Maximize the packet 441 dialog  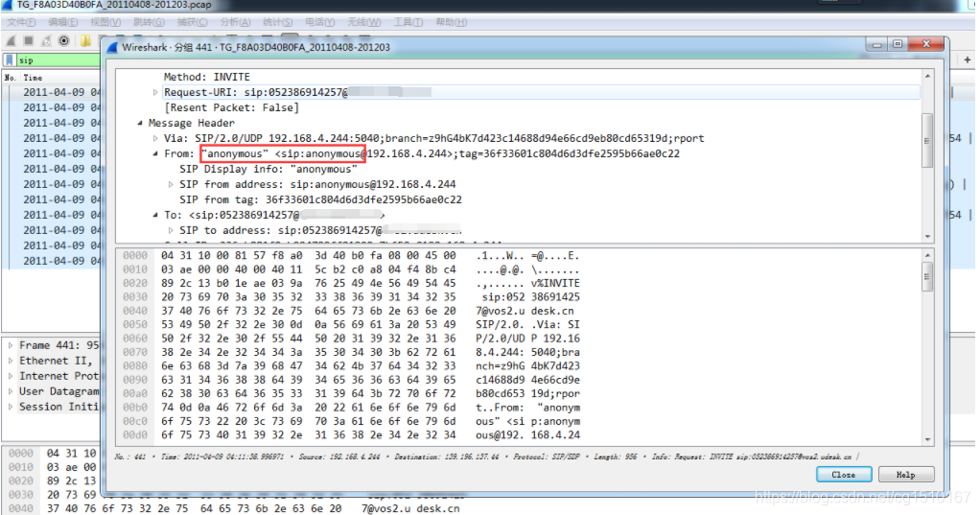(x=898, y=44)
